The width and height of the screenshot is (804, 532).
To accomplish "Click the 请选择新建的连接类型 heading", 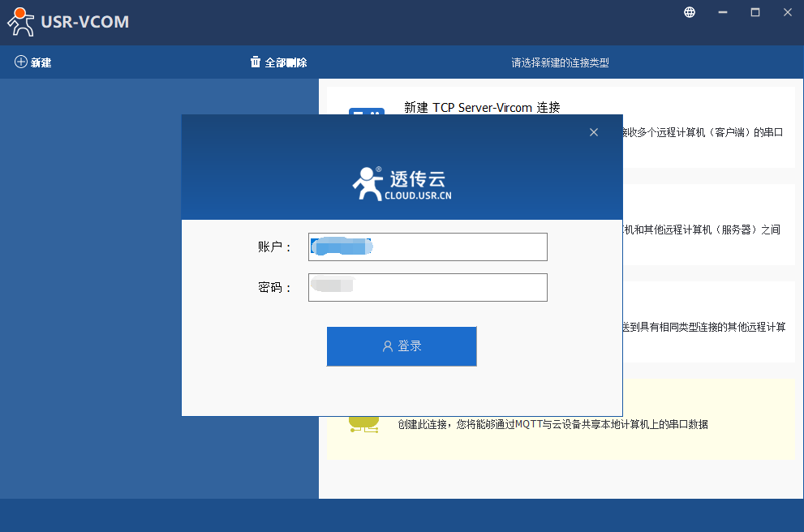I will point(560,62).
